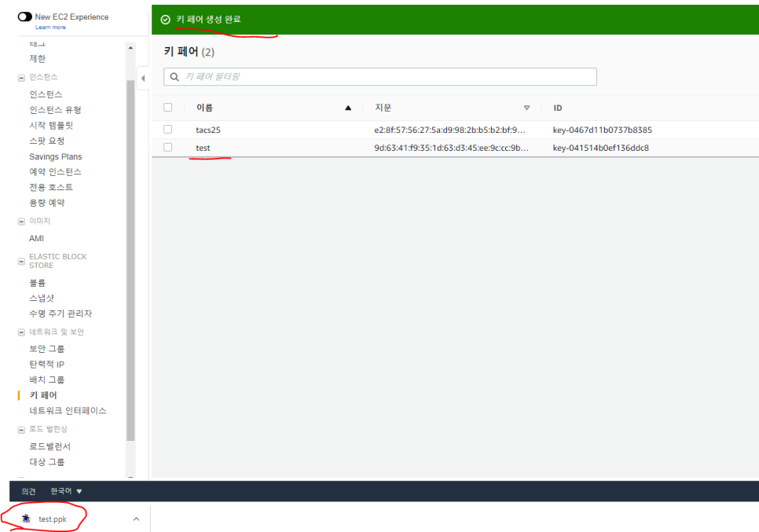Open 스냅샷 in the sidebar

coord(42,298)
